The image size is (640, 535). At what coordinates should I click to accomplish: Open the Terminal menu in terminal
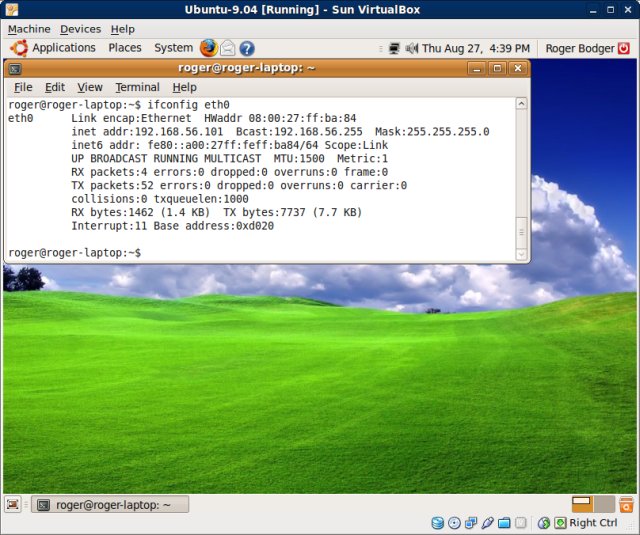pyautogui.click(x=137, y=87)
